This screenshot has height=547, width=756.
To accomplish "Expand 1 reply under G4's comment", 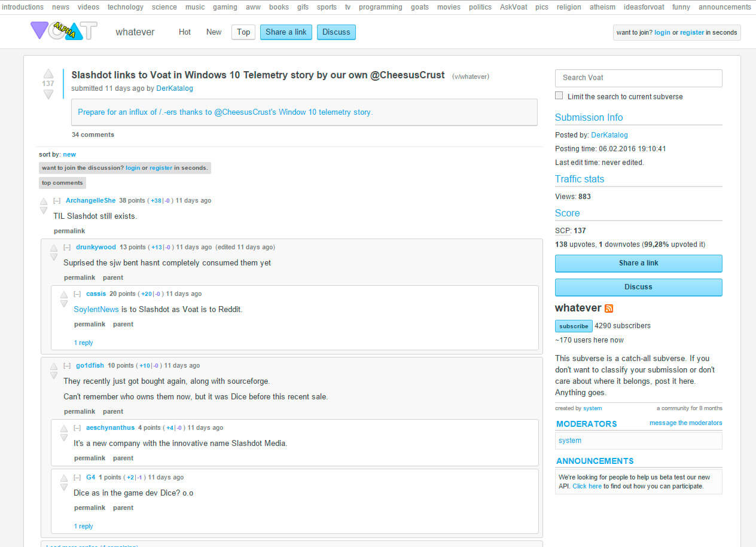I will pos(83,527).
